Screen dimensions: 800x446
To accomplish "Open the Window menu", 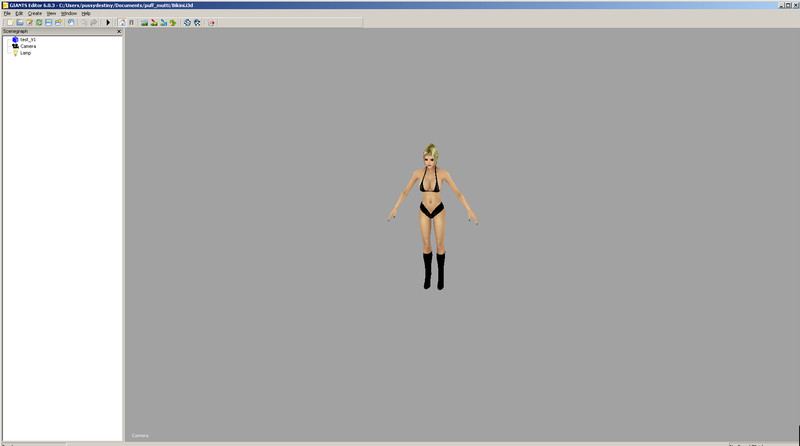I will click(68, 13).
